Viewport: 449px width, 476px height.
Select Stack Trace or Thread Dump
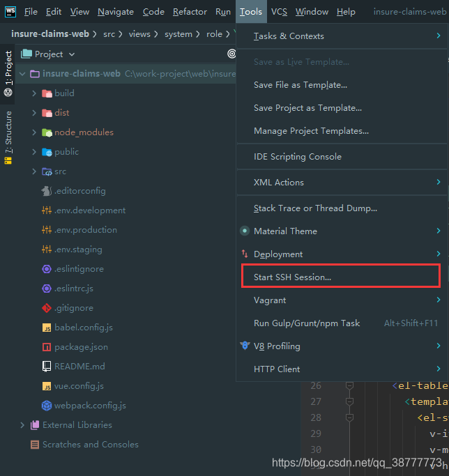pyautogui.click(x=342, y=208)
